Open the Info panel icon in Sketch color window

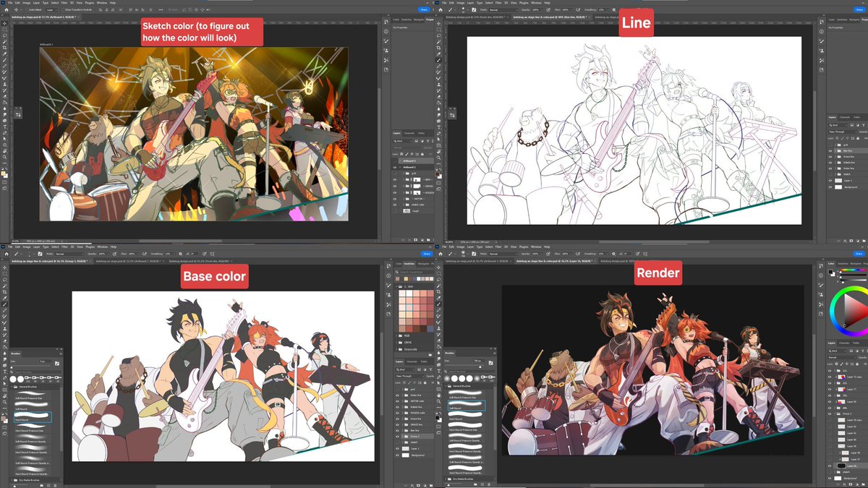pos(386,31)
